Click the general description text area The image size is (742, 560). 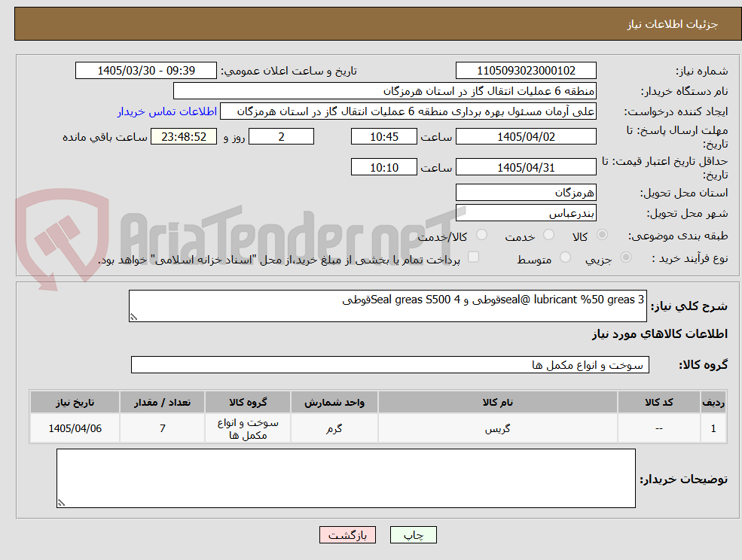pyautogui.click(x=387, y=306)
